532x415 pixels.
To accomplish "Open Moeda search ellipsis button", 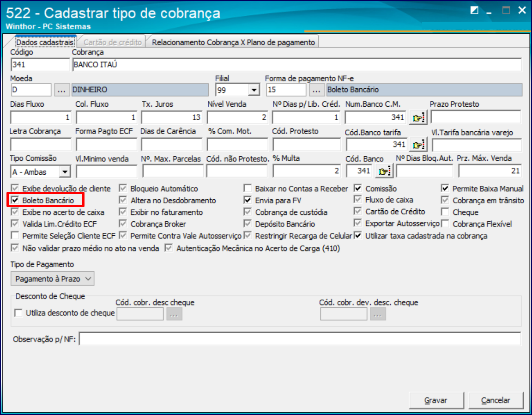I will click(x=61, y=90).
